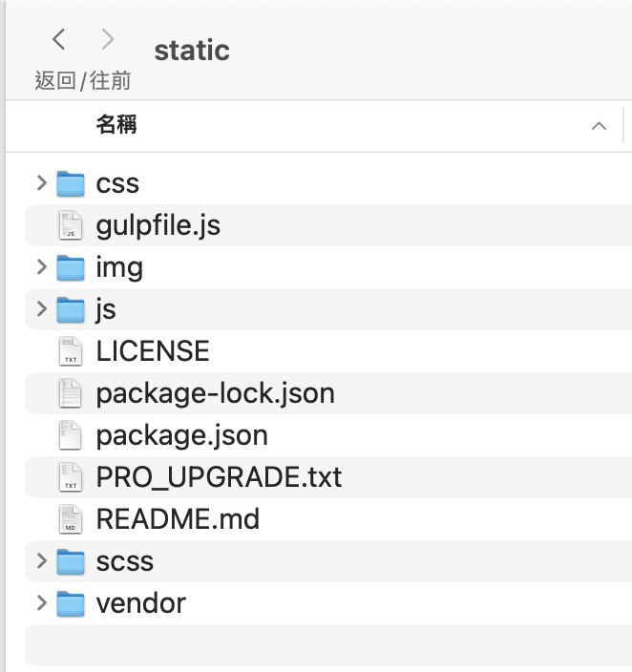Click the LICENSE text file icon
The width and height of the screenshot is (632, 672).
(x=71, y=351)
